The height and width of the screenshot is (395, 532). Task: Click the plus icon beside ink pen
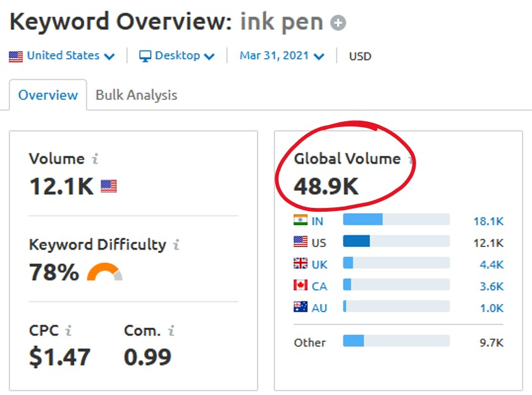click(x=338, y=23)
